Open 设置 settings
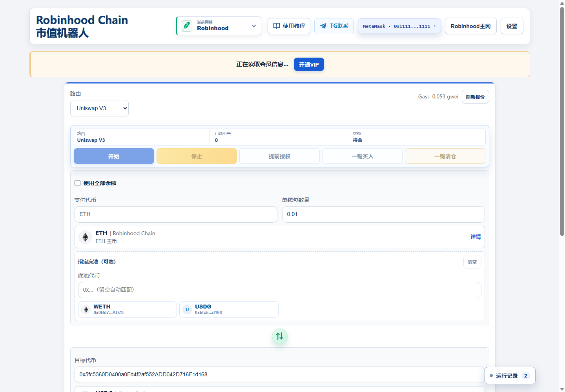The height and width of the screenshot is (392, 565). 512,26
